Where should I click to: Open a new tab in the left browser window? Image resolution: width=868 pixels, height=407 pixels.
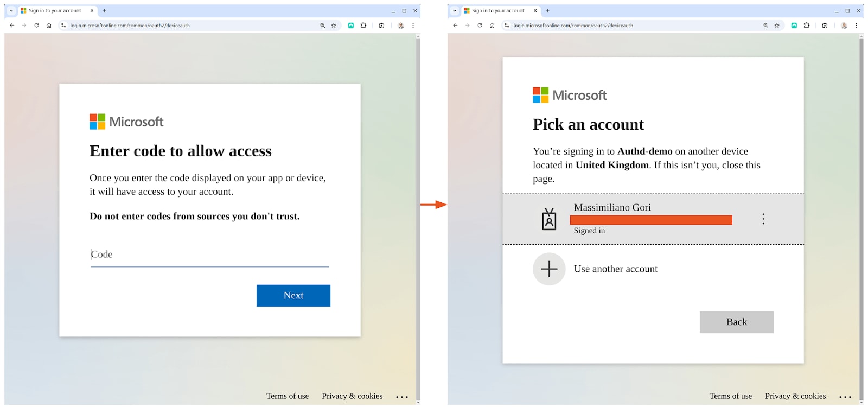point(104,11)
